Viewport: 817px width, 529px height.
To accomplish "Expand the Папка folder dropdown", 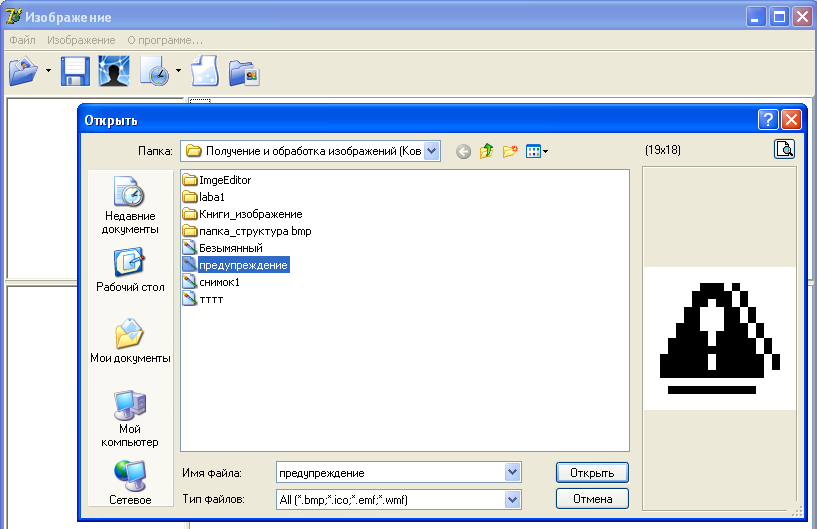I will tap(432, 151).
